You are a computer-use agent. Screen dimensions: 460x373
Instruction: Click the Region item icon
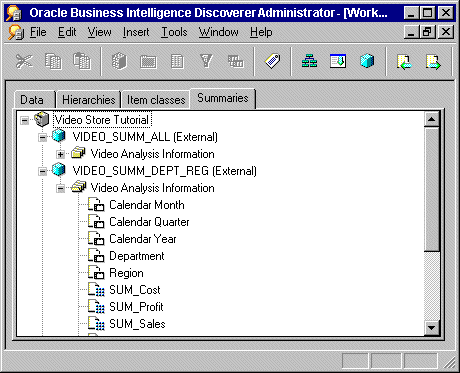(x=96, y=272)
